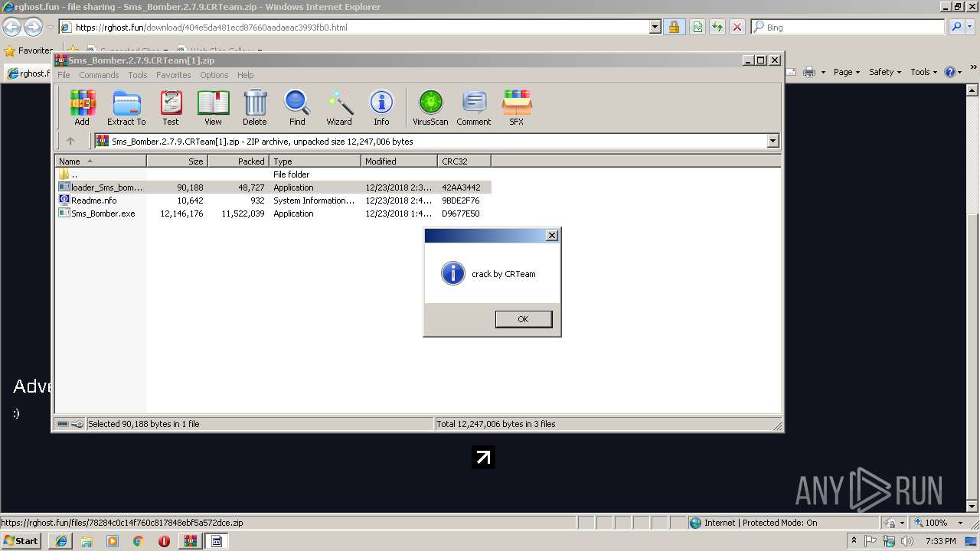Select the Readme.nfo file

[x=273, y=201]
